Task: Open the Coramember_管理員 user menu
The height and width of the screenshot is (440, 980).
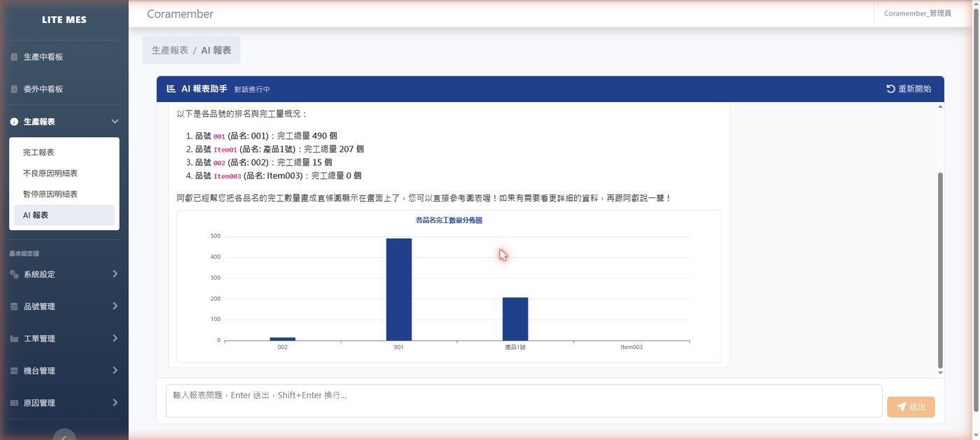Action: click(x=917, y=13)
